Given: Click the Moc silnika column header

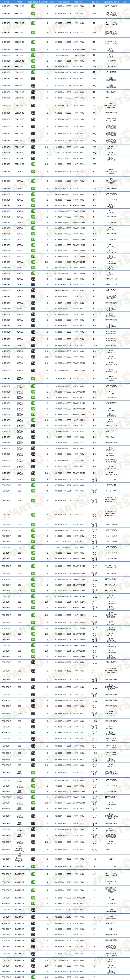Looking at the screenshot, I should [79, 1].
